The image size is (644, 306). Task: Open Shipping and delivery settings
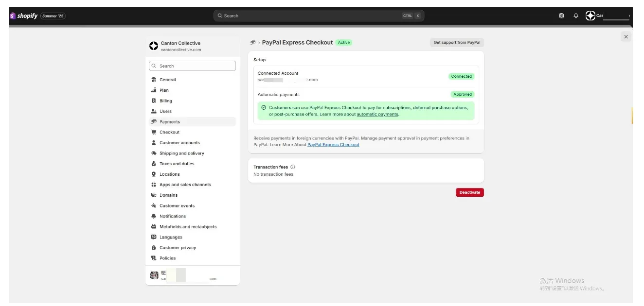point(192,153)
